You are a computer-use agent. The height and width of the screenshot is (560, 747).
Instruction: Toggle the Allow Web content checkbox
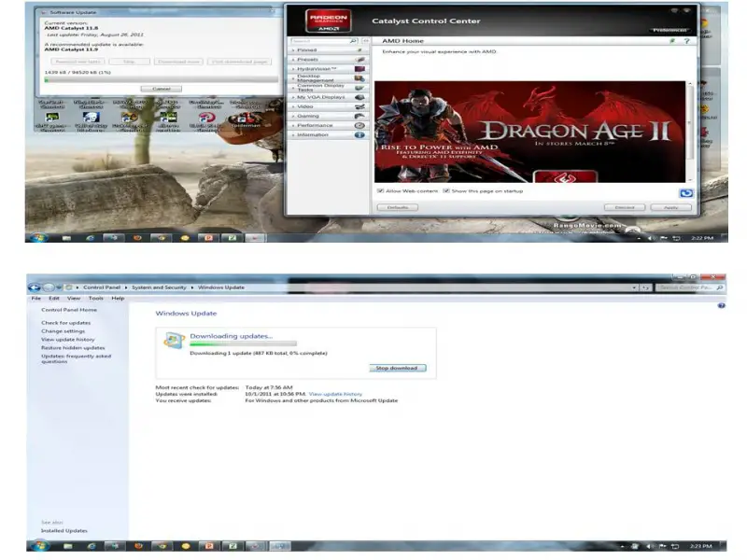380,191
